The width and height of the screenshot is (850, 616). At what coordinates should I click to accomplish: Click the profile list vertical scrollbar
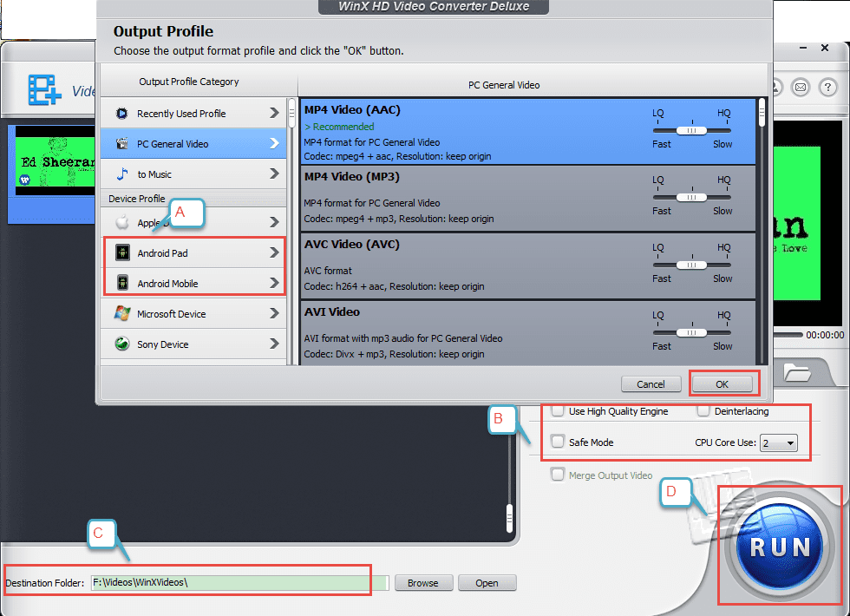point(762,112)
